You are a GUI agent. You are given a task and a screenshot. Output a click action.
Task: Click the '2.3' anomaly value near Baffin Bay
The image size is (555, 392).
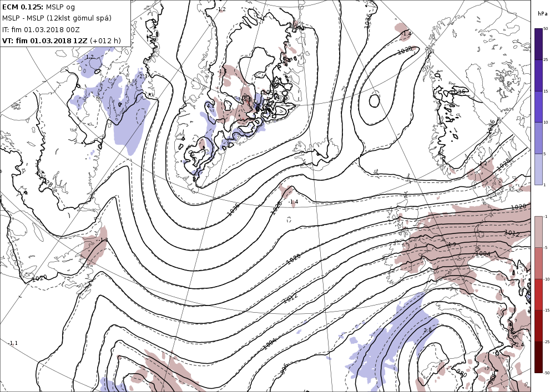coord(143,76)
